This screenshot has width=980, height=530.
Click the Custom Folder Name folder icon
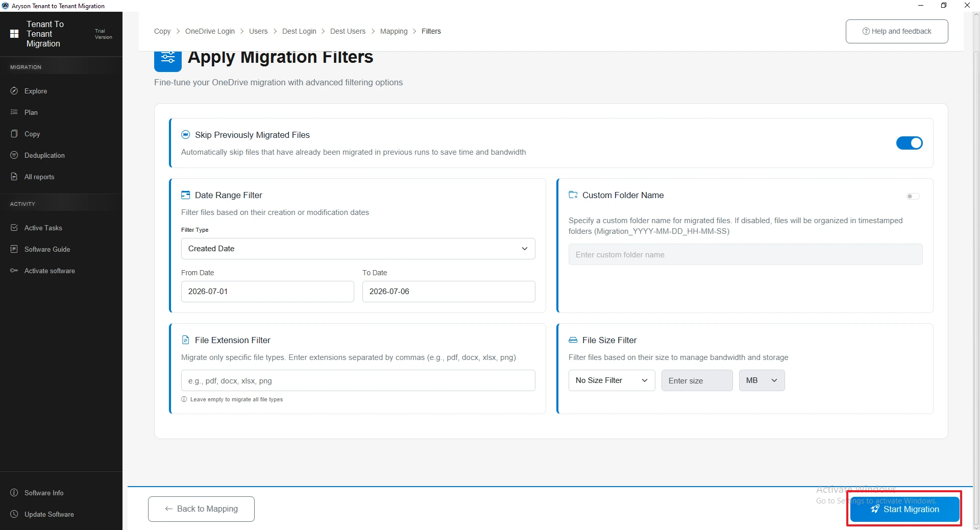[x=573, y=195]
